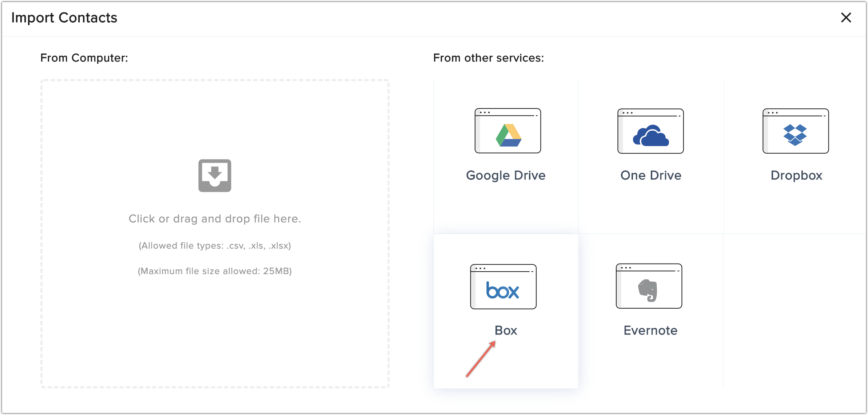Viewport: 868px width, 415px height.
Task: Click the Import Contacts title
Action: 64,17
